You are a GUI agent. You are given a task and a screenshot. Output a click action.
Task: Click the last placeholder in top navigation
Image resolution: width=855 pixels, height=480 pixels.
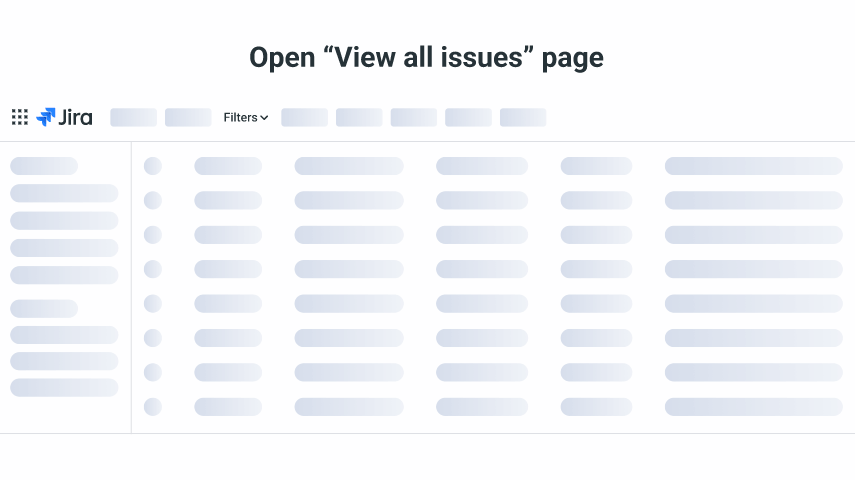point(523,117)
